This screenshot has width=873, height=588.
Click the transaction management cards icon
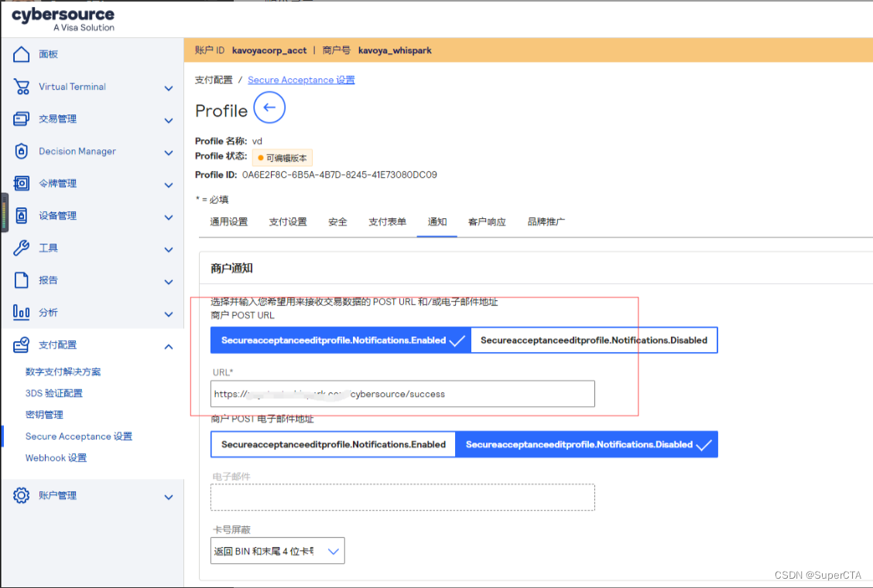[21, 118]
